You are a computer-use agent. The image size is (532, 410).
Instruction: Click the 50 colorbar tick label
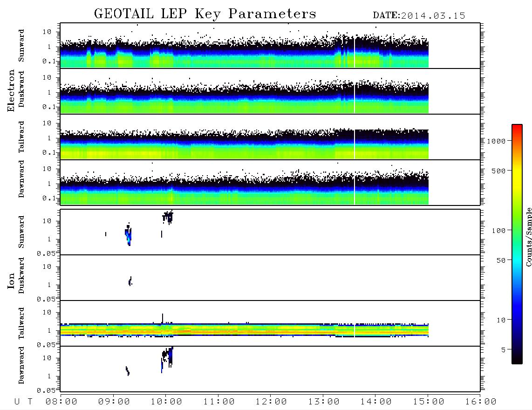coord(501,260)
